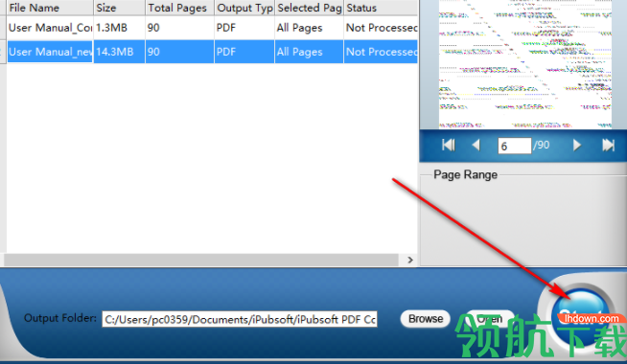The width and height of the screenshot is (627, 364).
Task: Click the 1.3MB size cell
Action: (x=119, y=28)
